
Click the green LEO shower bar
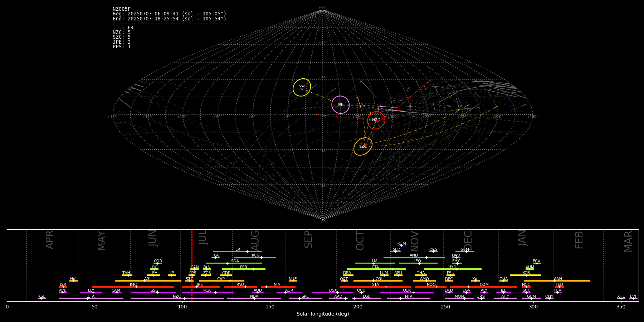pyautogui.click(x=418, y=263)
